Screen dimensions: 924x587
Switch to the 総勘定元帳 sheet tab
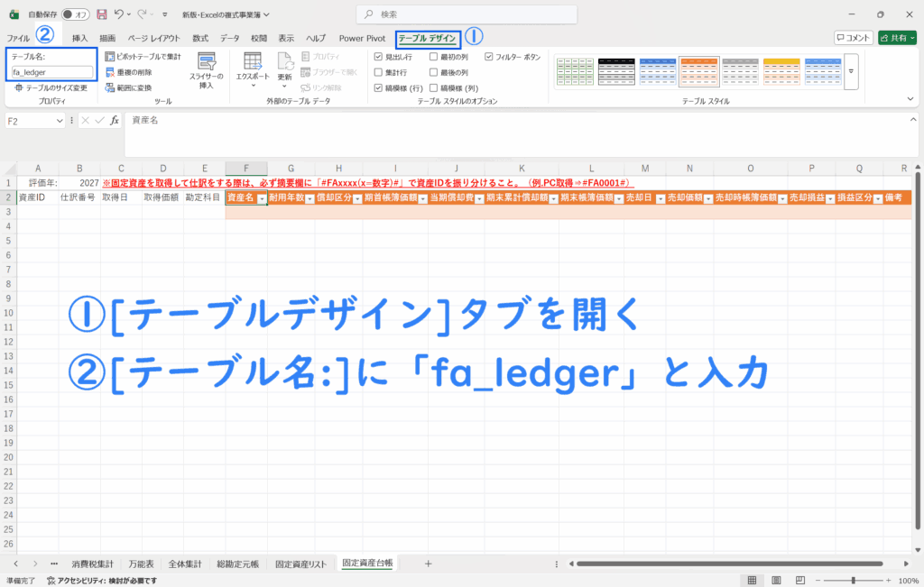(238, 564)
